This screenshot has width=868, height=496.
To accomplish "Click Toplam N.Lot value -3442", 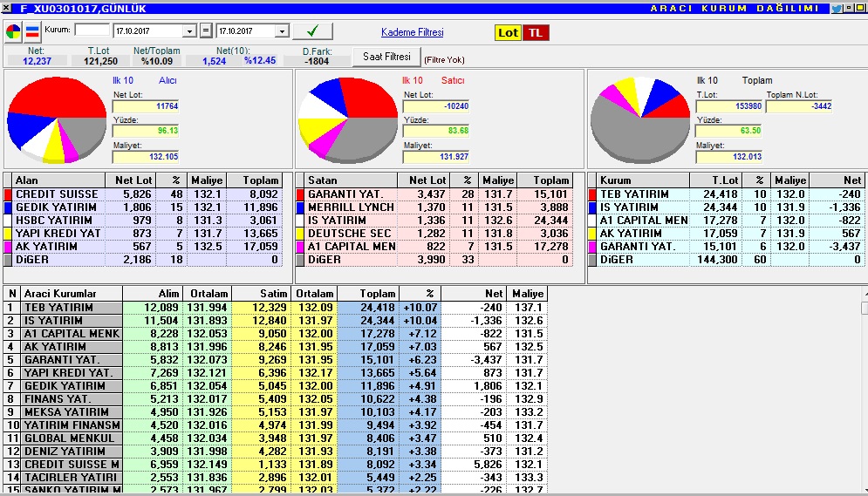I will click(x=799, y=106).
